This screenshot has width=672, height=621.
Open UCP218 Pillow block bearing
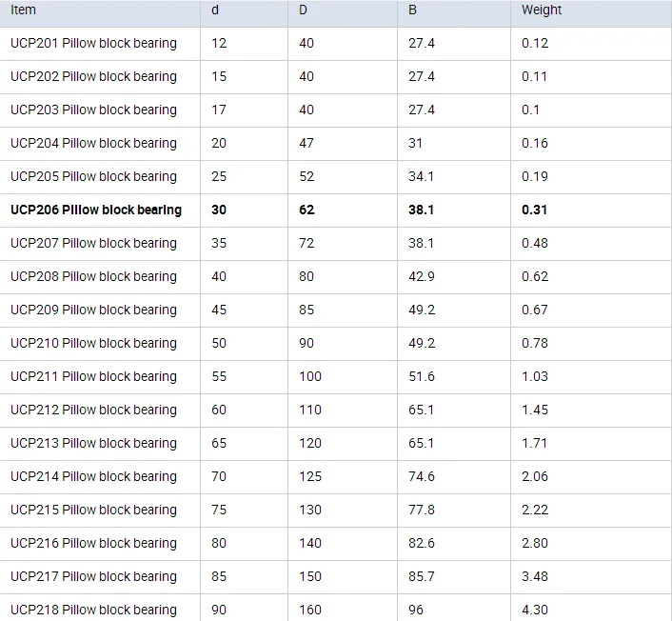93,610
